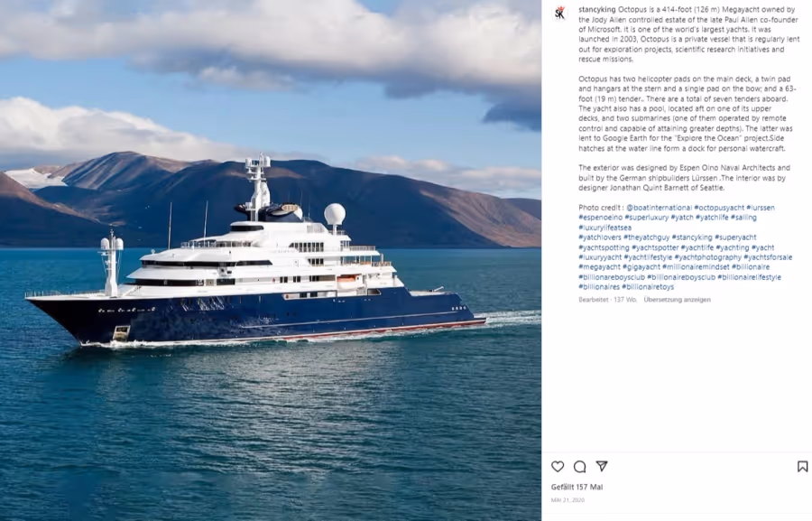The height and width of the screenshot is (521, 812).
Task: Save the post with the bookmark icon
Action: pyautogui.click(x=802, y=467)
